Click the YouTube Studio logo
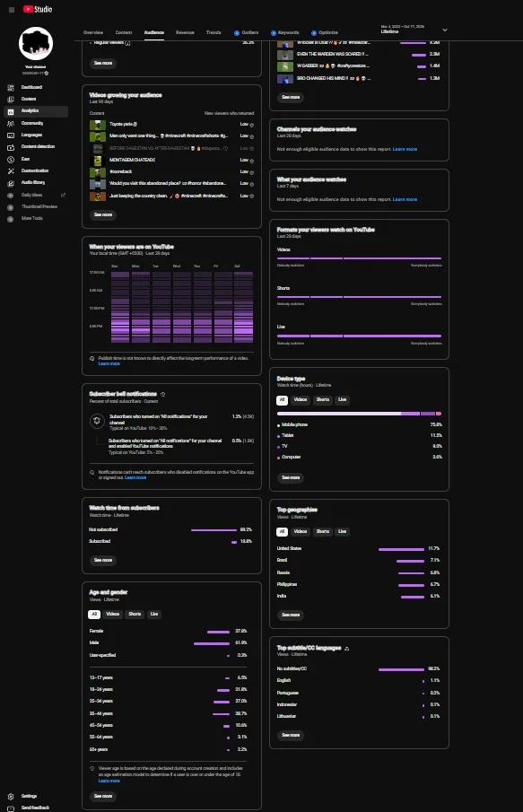The width and height of the screenshot is (523, 812). pyautogui.click(x=38, y=9)
